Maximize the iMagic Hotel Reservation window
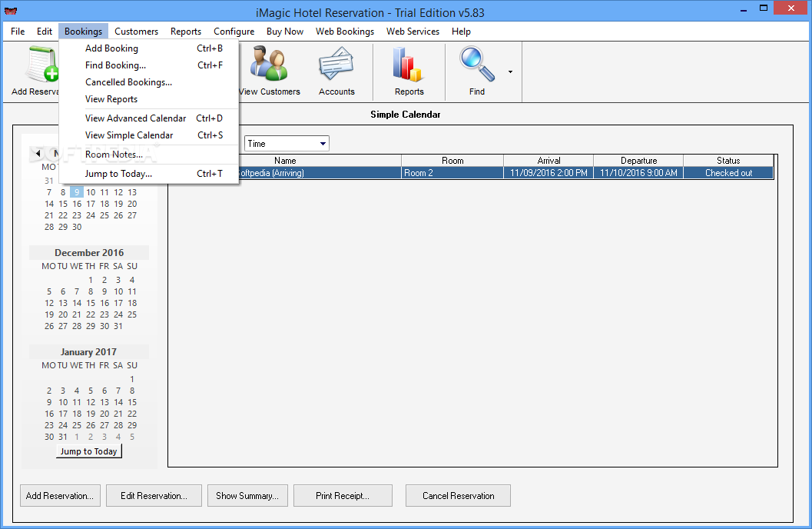 (x=764, y=8)
